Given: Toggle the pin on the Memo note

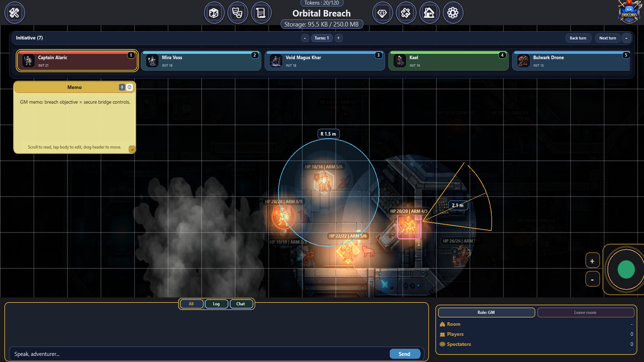Looking at the screenshot, I should tap(121, 87).
